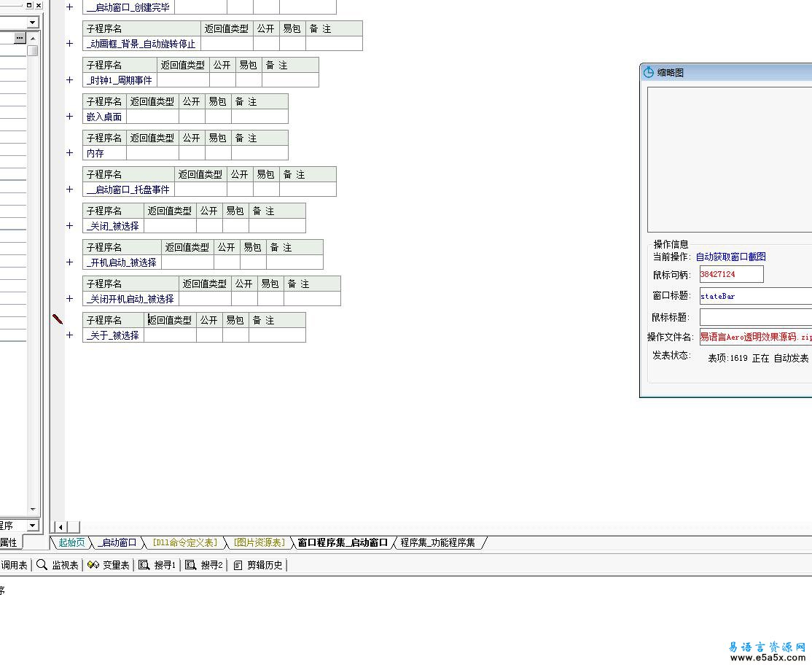Switch to the 搜寻2 search results panel
Image resolution: width=812 pixels, height=667 pixels.
pyautogui.click(x=205, y=565)
